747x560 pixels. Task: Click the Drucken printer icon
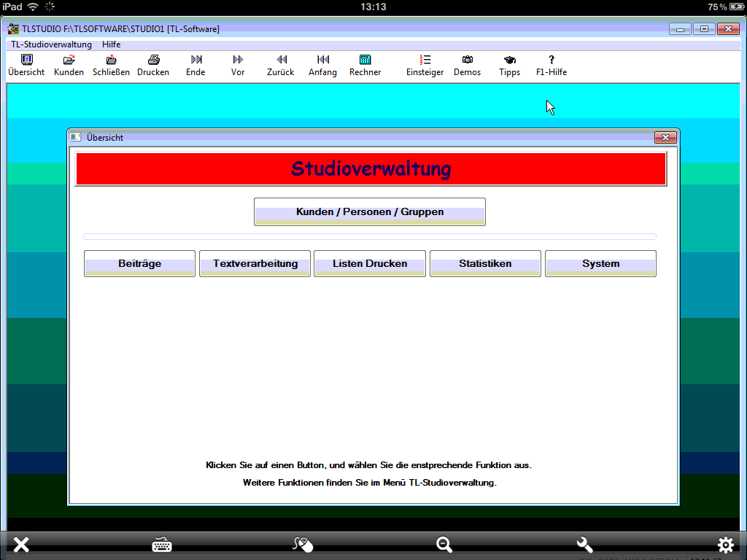tap(153, 61)
